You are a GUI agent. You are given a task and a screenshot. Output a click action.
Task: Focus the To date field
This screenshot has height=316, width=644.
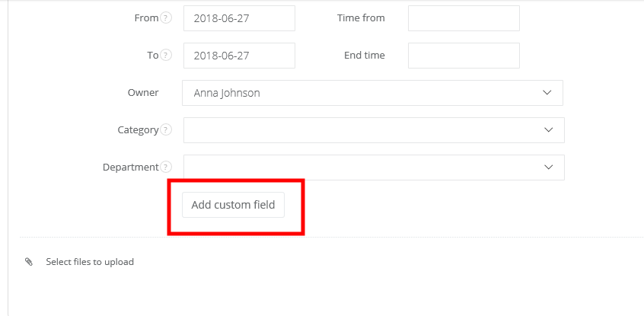click(x=239, y=56)
